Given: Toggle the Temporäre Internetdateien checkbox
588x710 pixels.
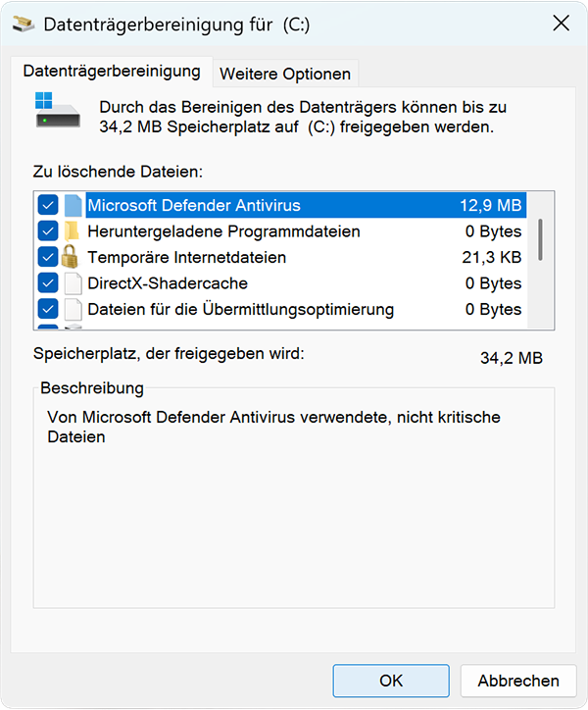Looking at the screenshot, I should coord(48,258).
